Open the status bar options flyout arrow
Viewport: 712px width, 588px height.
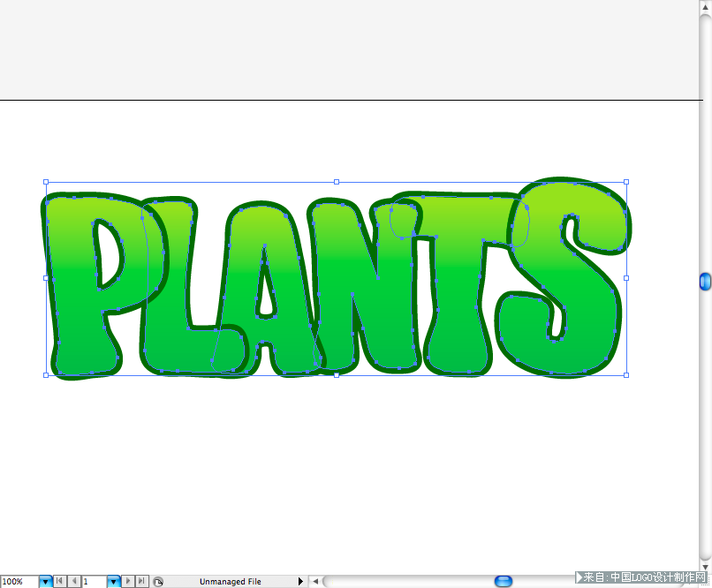300,581
